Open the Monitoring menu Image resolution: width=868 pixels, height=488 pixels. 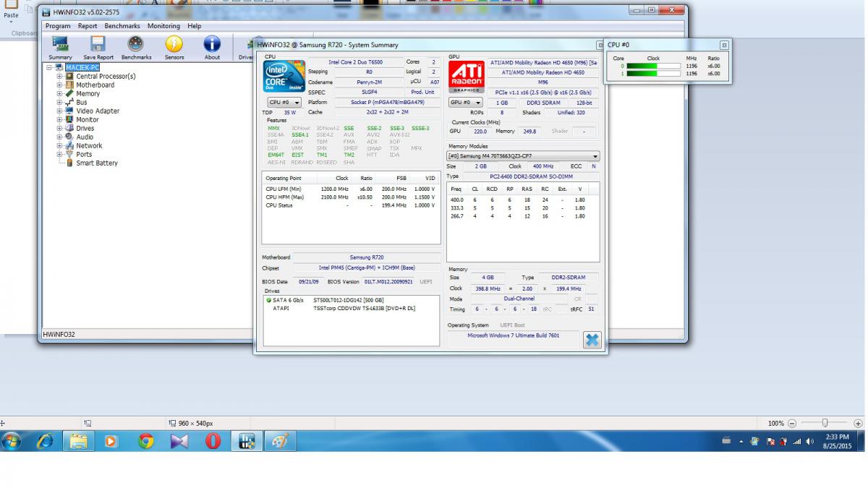click(163, 26)
